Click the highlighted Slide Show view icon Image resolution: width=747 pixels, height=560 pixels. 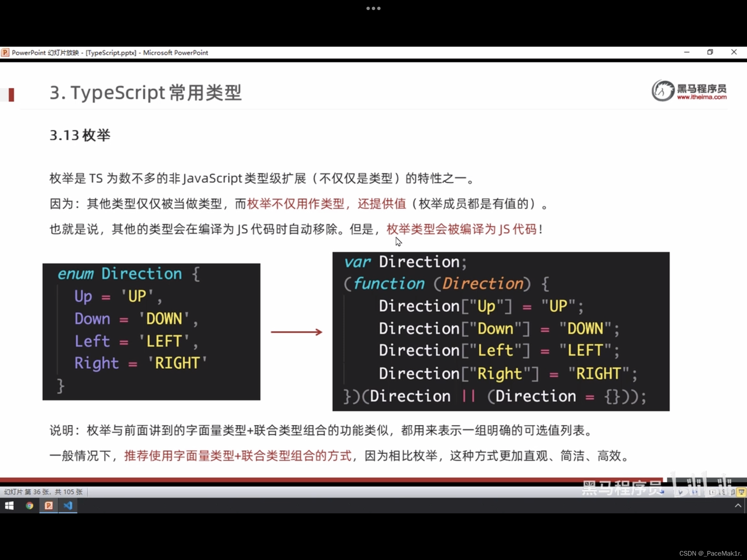pyautogui.click(x=741, y=492)
